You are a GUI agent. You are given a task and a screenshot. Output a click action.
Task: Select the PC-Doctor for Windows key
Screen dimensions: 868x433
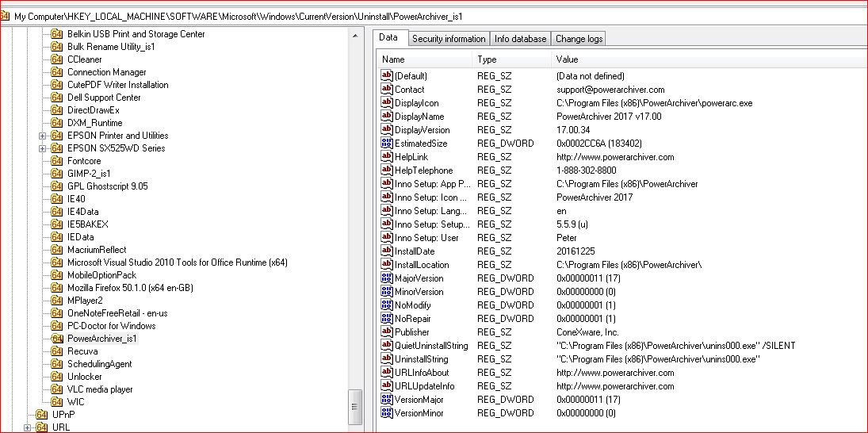pyautogui.click(x=112, y=326)
